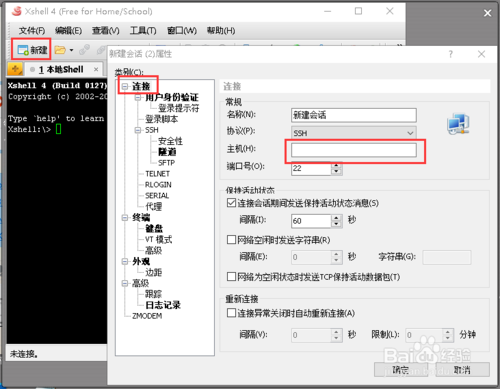Select 跟踪 tree item
Screen dimensions: 500x389
pyautogui.click(x=153, y=294)
